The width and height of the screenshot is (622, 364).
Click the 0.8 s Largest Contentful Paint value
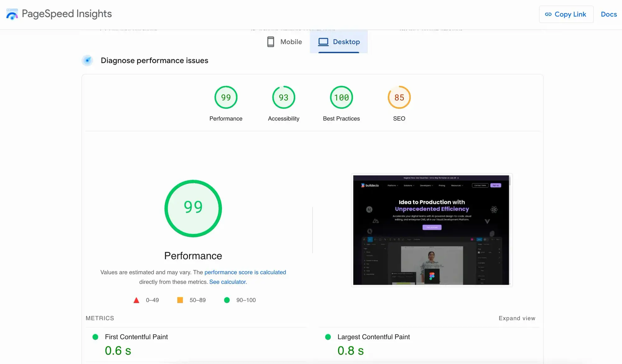pos(350,351)
